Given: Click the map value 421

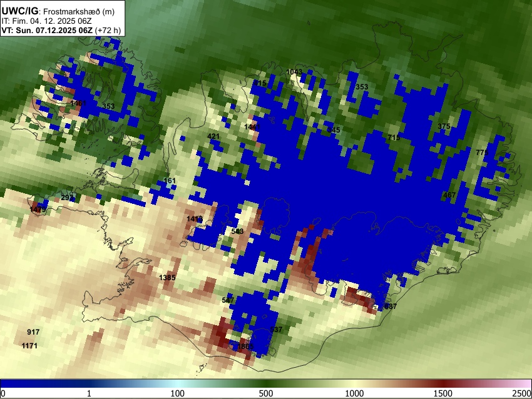Looking at the screenshot, I should [213, 136].
